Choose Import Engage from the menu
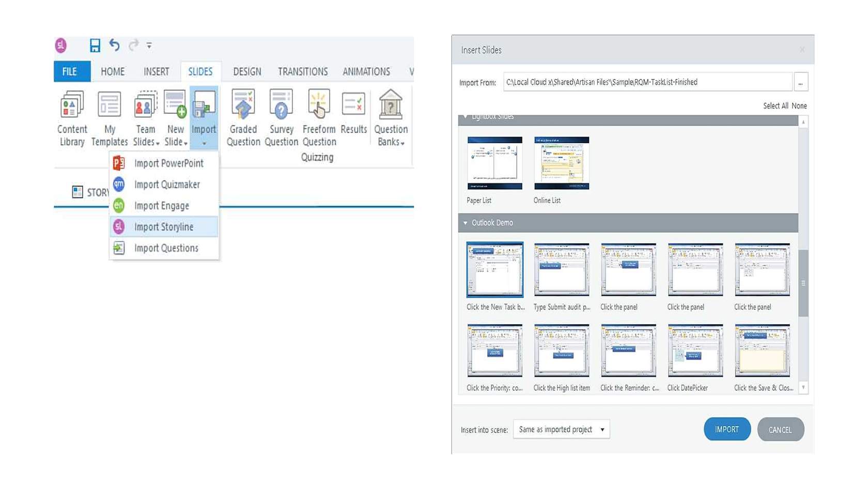This screenshot has width=868, height=489. click(164, 206)
